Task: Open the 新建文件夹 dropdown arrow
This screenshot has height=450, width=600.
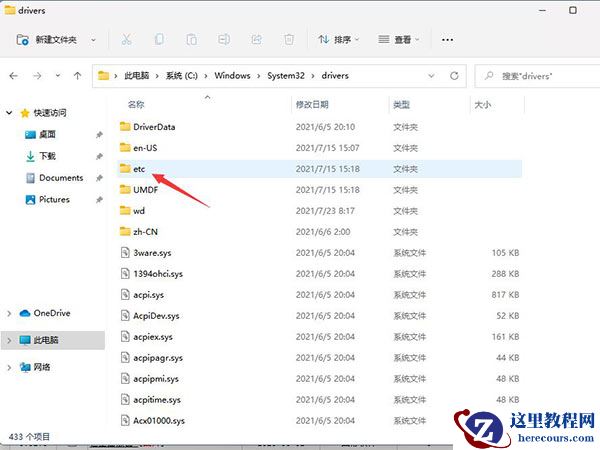Action: click(93, 40)
